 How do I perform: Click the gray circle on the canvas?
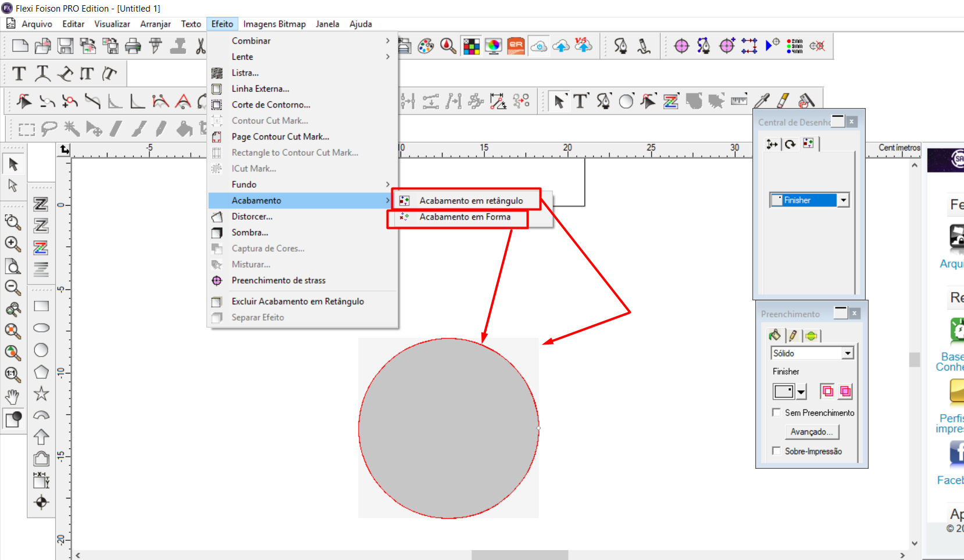[x=448, y=428]
